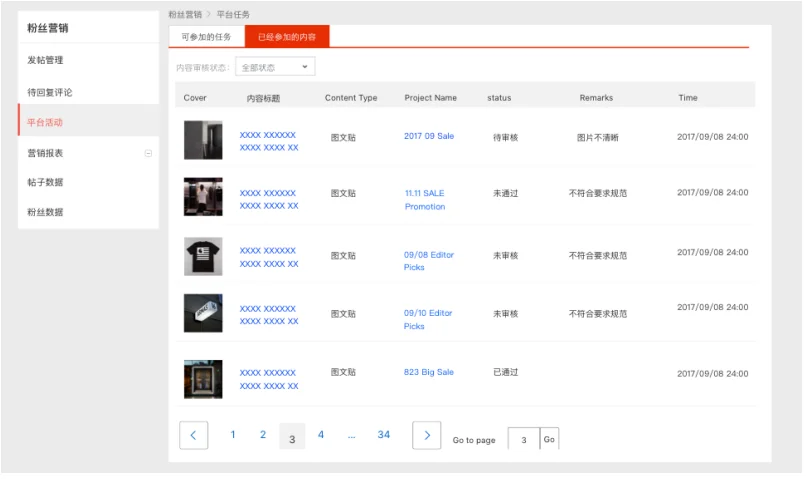
Task: Click the Project Name column header
Action: tap(430, 98)
